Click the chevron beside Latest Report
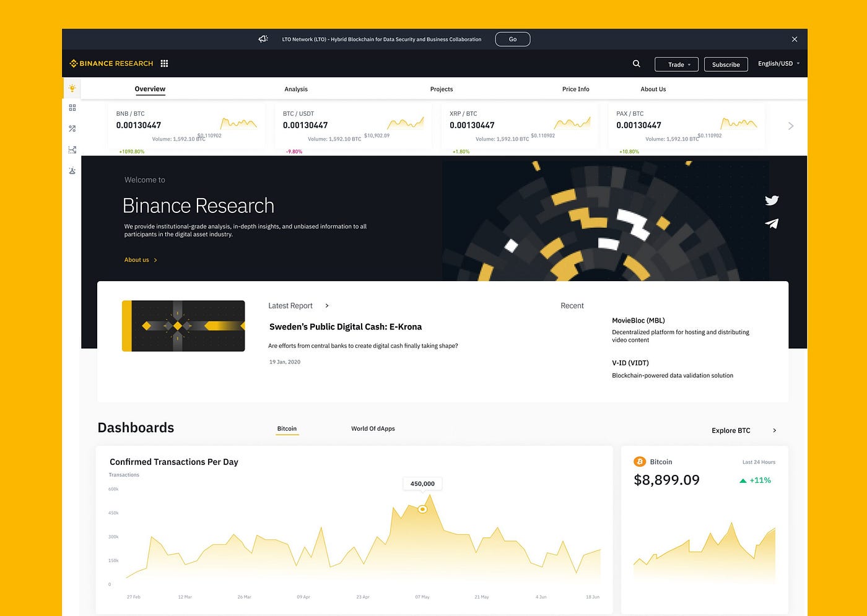 pos(327,306)
